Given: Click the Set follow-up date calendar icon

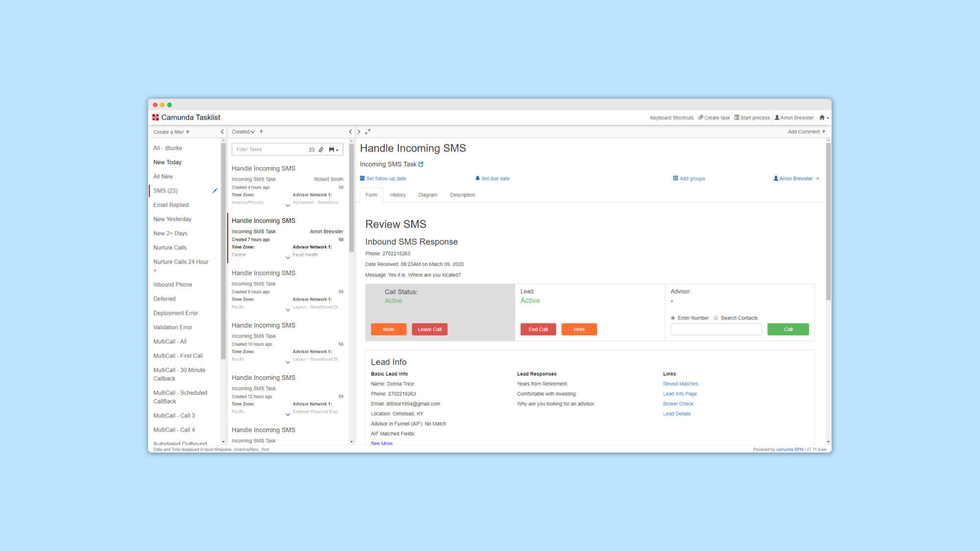Looking at the screenshot, I should (363, 178).
